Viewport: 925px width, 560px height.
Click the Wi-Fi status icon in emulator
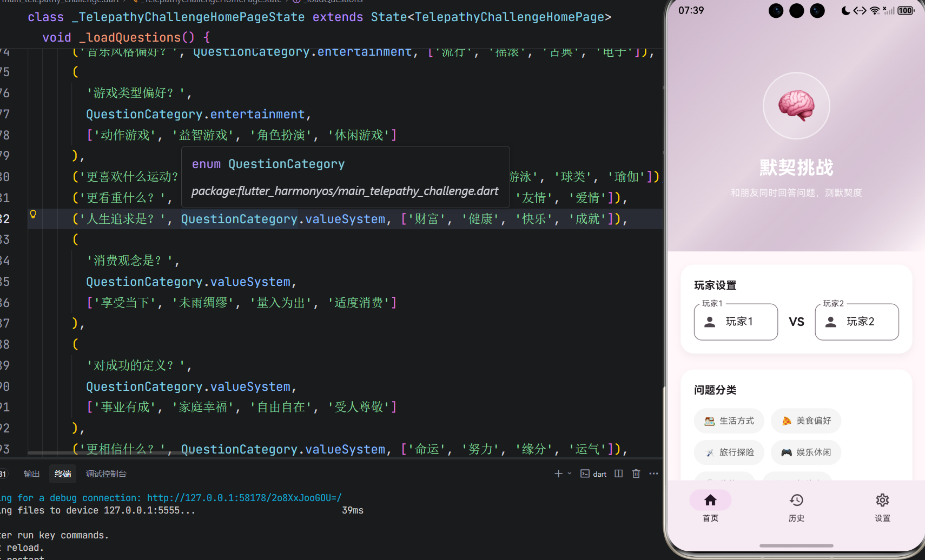pos(875,10)
